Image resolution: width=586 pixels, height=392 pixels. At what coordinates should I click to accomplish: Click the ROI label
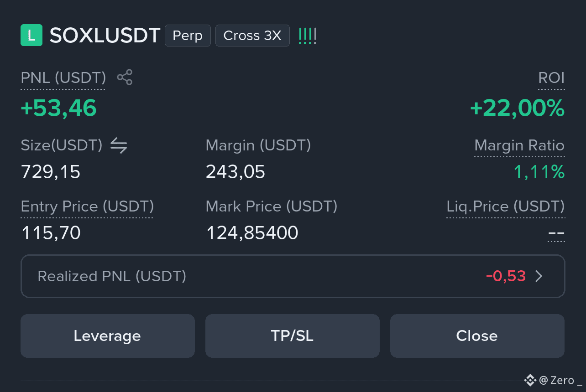(551, 78)
